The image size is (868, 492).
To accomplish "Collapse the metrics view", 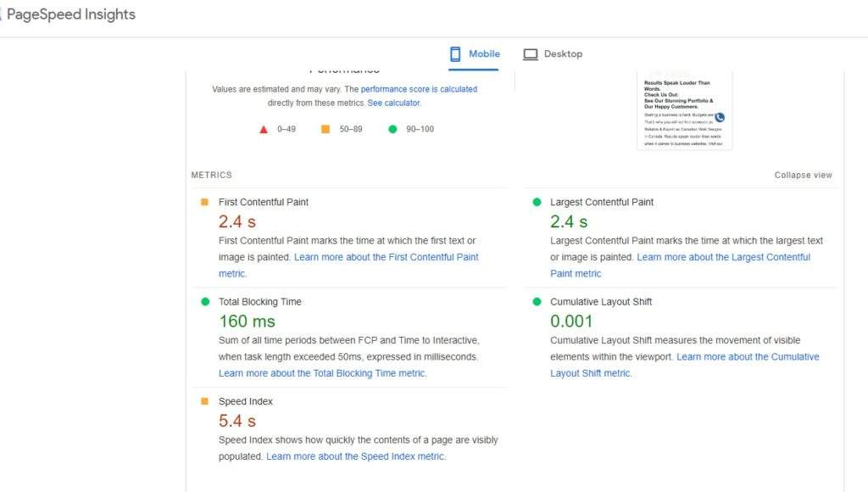I will 803,175.
